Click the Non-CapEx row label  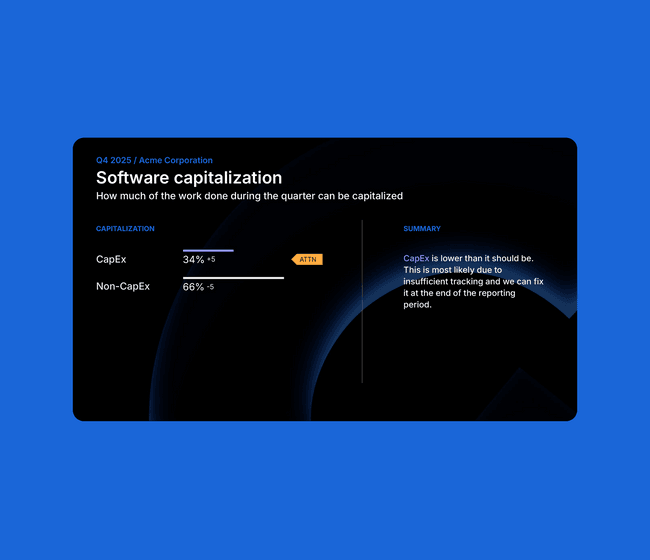123,287
